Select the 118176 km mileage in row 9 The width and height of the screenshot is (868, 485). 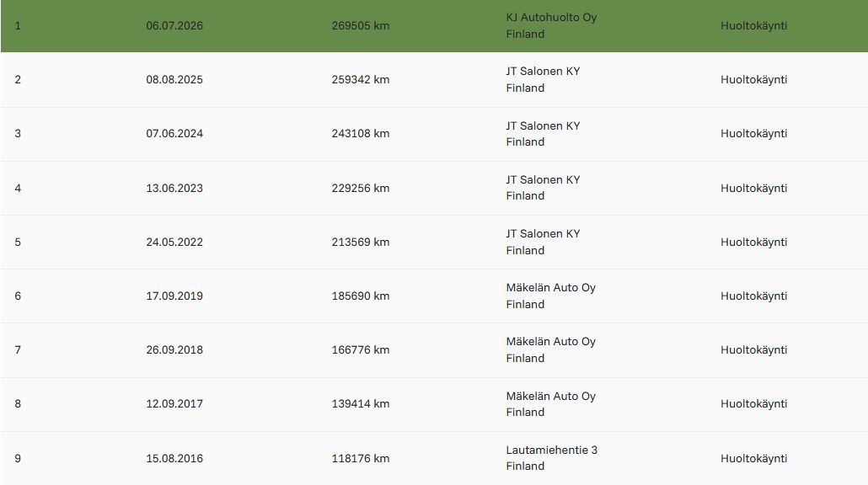(361, 458)
